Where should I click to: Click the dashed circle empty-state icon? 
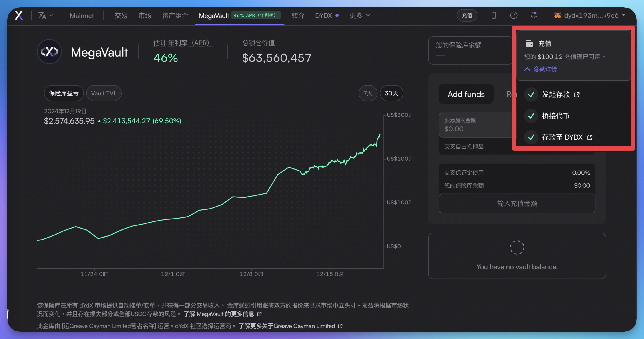click(517, 248)
